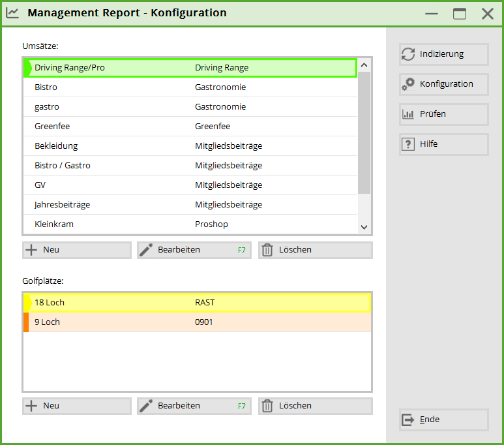Select the Greenfee row in Umsätze
504x445 pixels.
[x=189, y=126]
